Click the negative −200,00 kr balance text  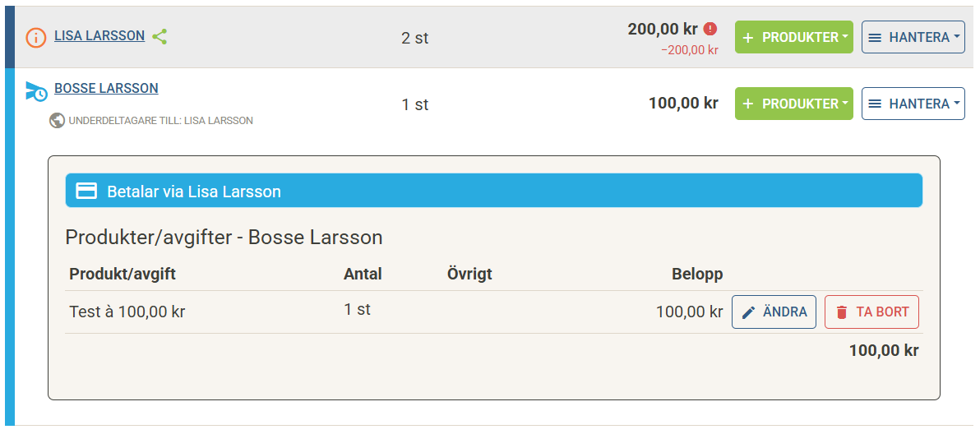point(690,49)
